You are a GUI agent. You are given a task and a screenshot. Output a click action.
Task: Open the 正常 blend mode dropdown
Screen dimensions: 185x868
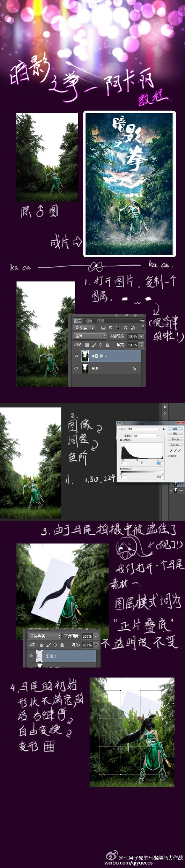pyautogui.click(x=90, y=336)
